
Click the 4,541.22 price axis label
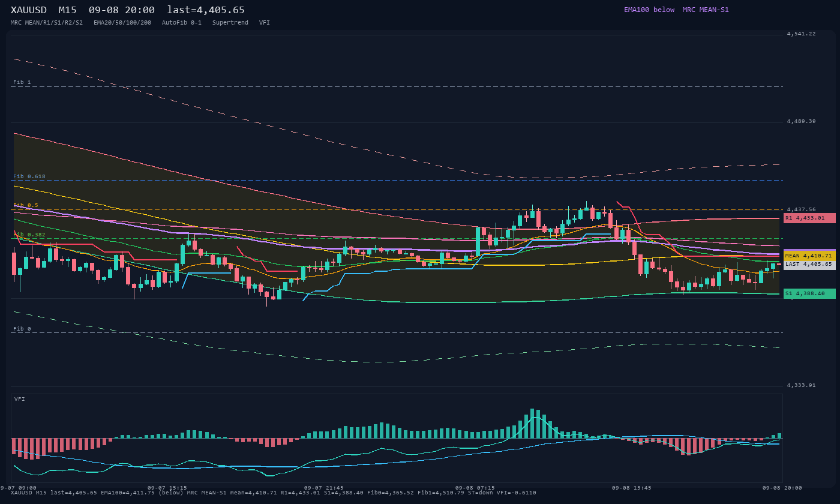pos(802,34)
